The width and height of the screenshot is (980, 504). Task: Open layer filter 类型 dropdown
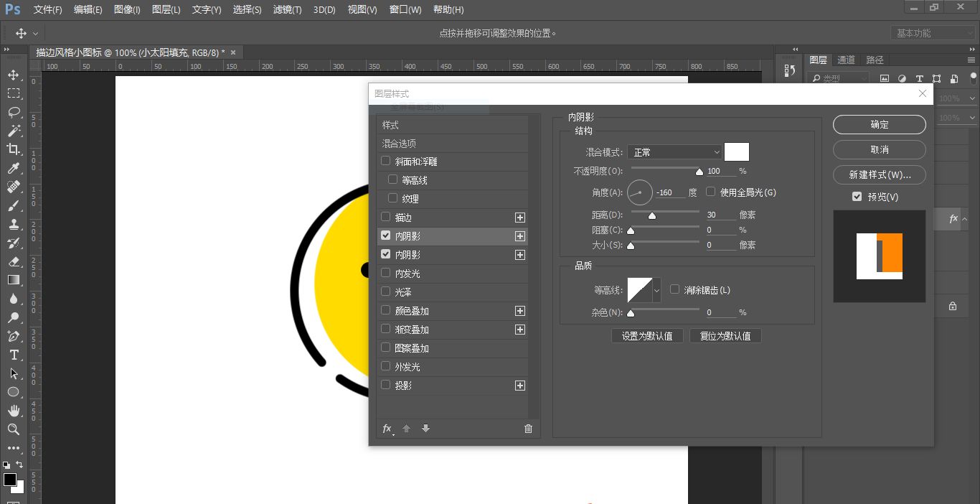pos(838,78)
